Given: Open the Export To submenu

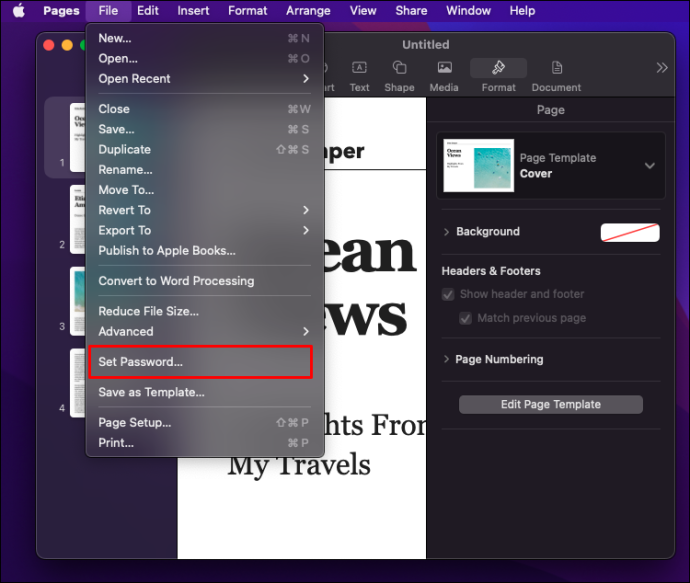Looking at the screenshot, I should tap(204, 231).
